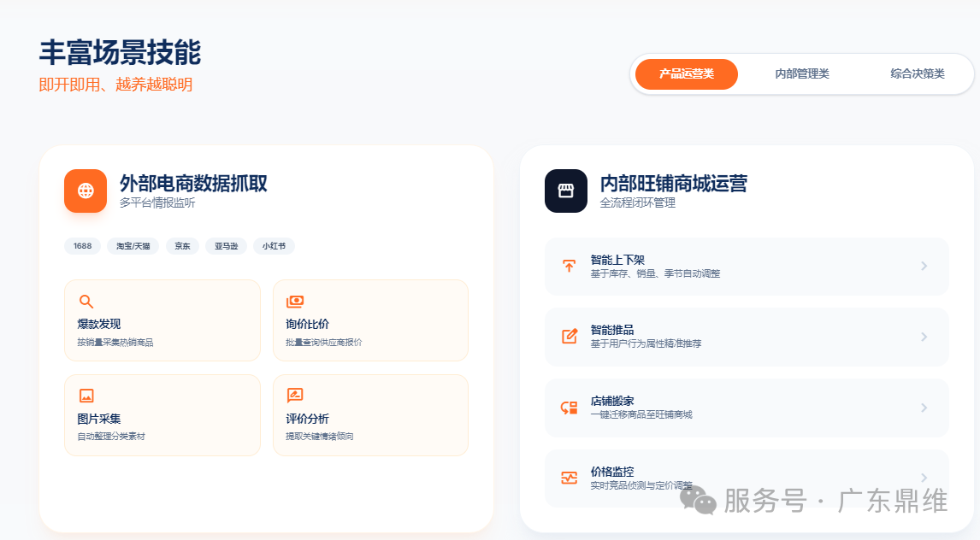Screen dimensions: 980x540
Task: Expand the 价格监控 row chevron
Action: (x=924, y=478)
